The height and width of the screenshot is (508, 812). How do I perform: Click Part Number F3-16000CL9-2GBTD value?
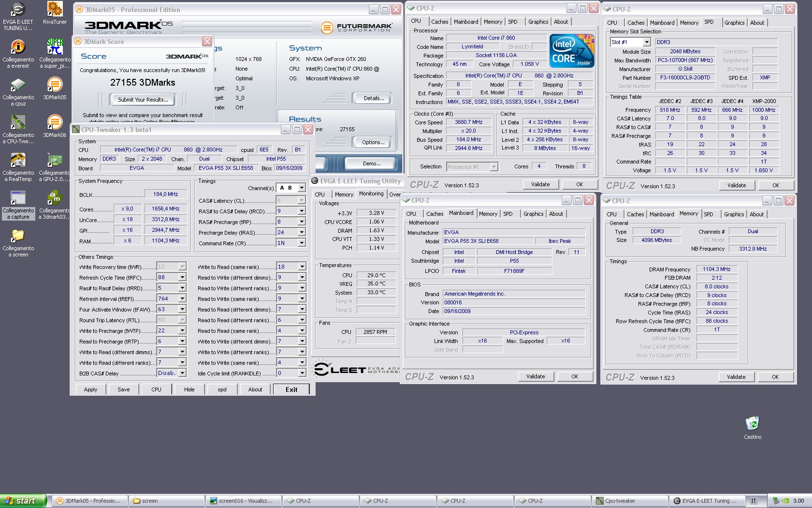coord(685,77)
